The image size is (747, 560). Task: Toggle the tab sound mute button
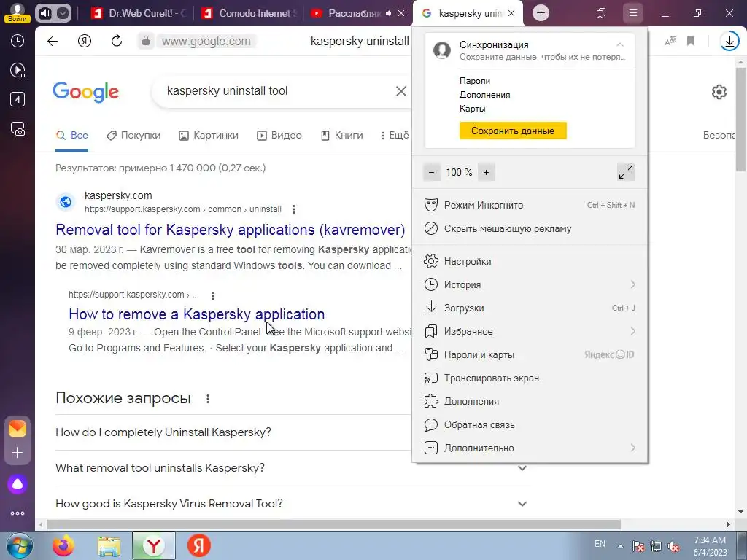tap(45, 13)
